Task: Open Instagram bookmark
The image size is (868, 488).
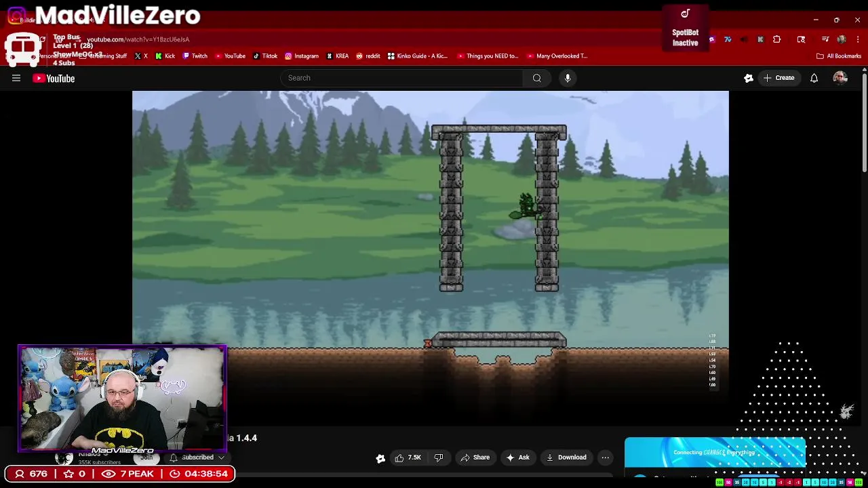Action: [x=302, y=56]
